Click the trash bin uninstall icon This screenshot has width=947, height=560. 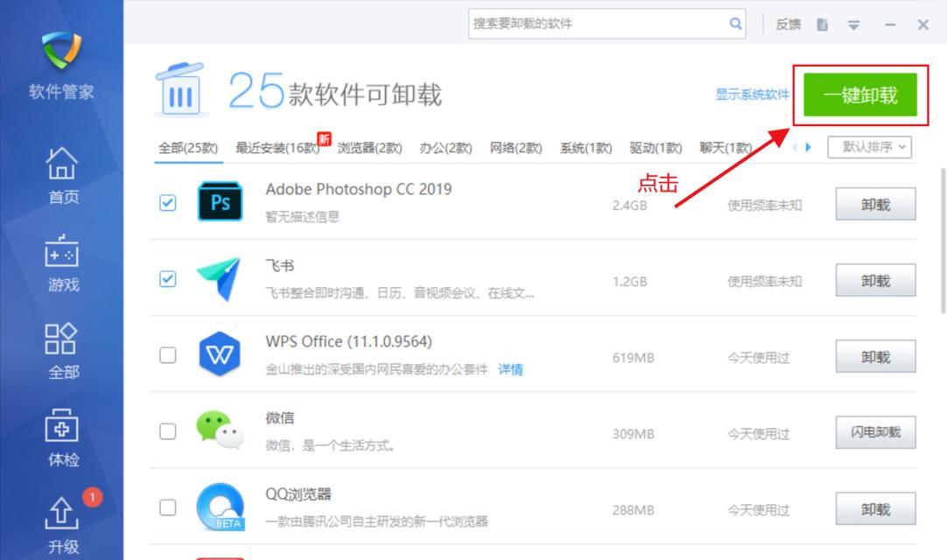[180, 91]
